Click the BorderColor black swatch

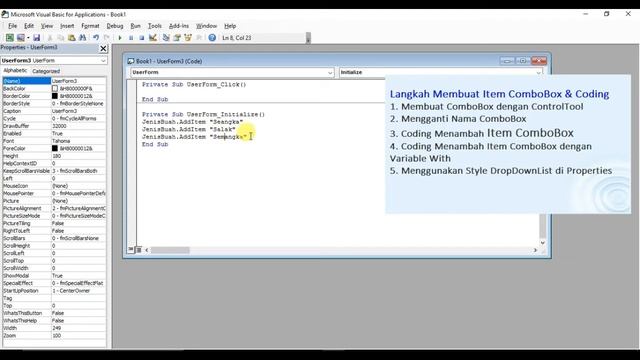[55, 96]
